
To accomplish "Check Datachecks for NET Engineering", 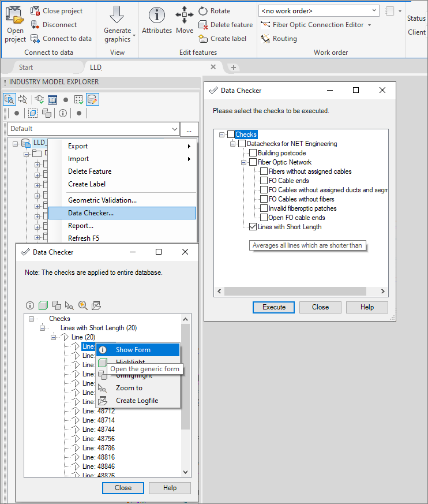I will 242,144.
